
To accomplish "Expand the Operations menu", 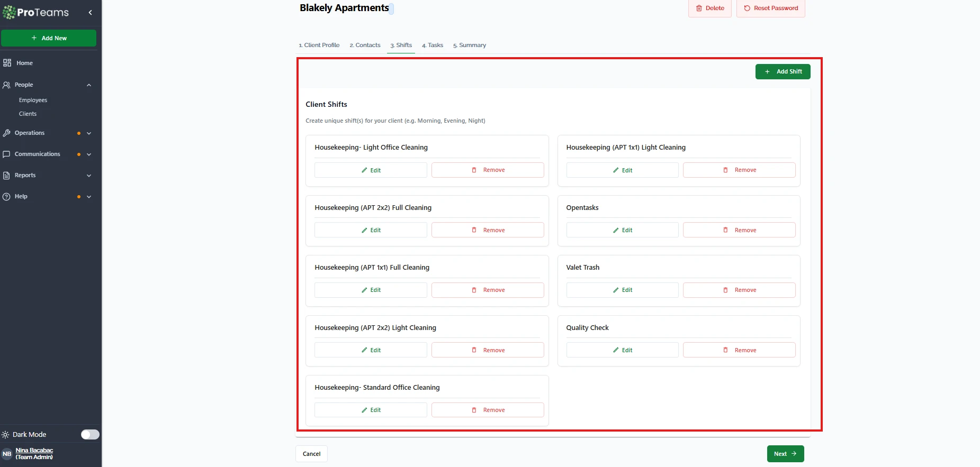I will [x=89, y=133].
